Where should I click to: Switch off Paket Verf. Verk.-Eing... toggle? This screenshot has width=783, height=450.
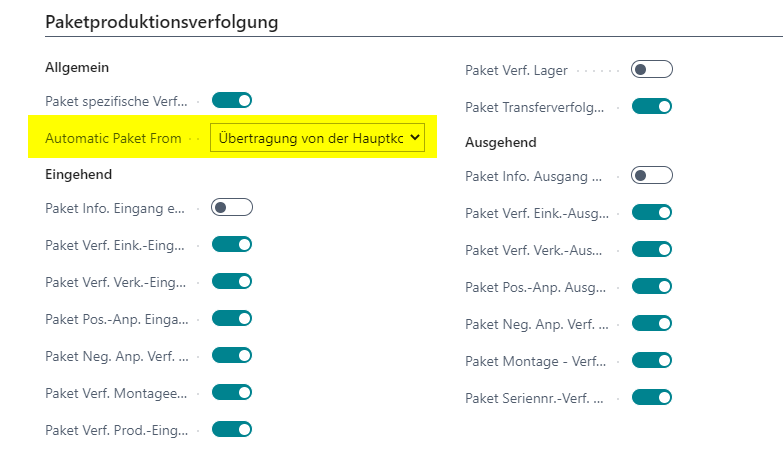[x=232, y=281]
